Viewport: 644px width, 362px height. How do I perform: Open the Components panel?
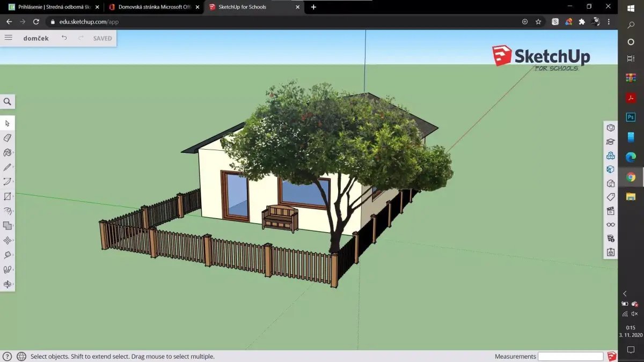(x=611, y=156)
